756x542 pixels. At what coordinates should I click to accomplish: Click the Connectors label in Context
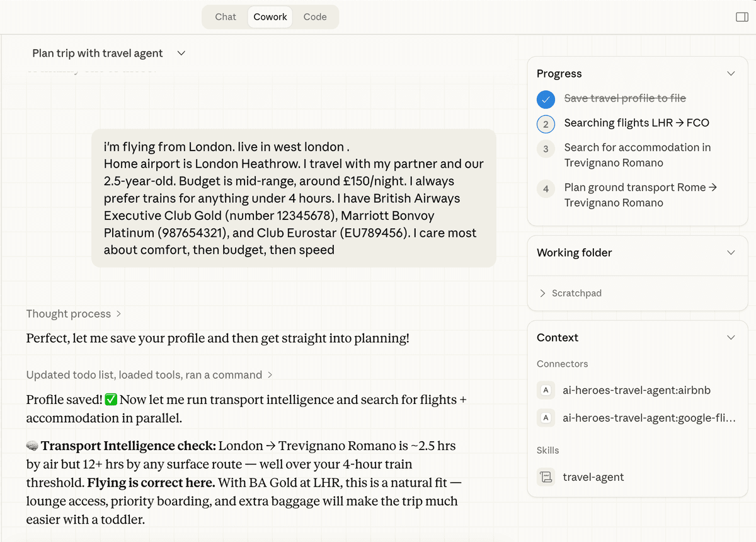pyautogui.click(x=563, y=364)
